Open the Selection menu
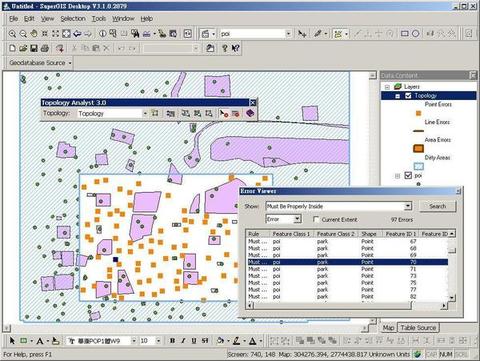Viewport: 480px width, 361px height. 73,19
